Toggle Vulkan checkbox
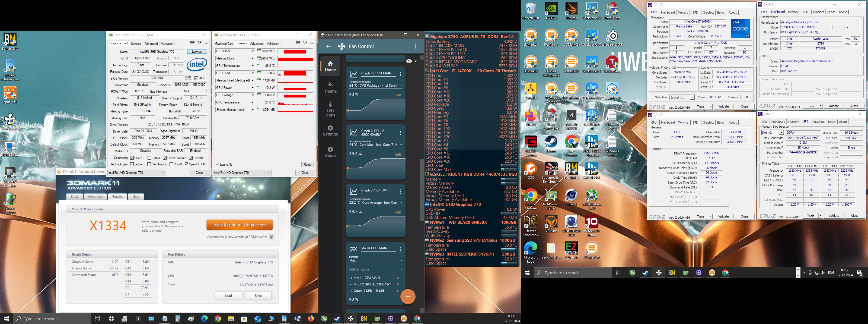Screen dimensions: 868x324 [132, 164]
